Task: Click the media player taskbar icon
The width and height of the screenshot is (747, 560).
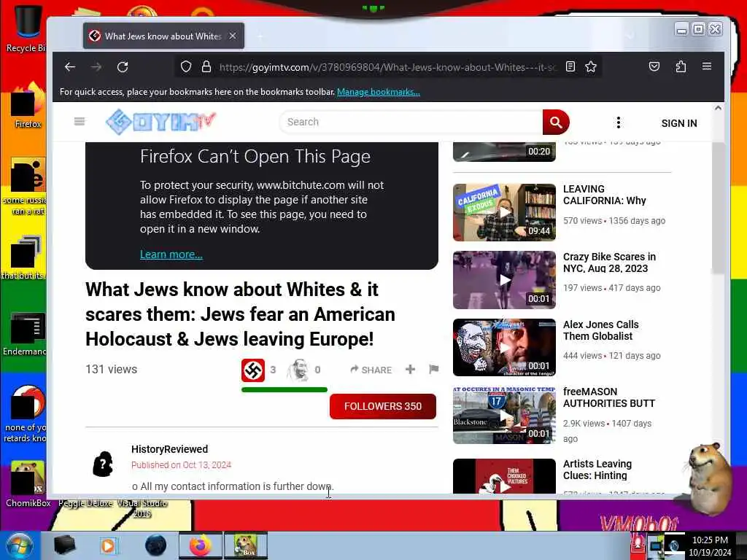Action: (109, 545)
